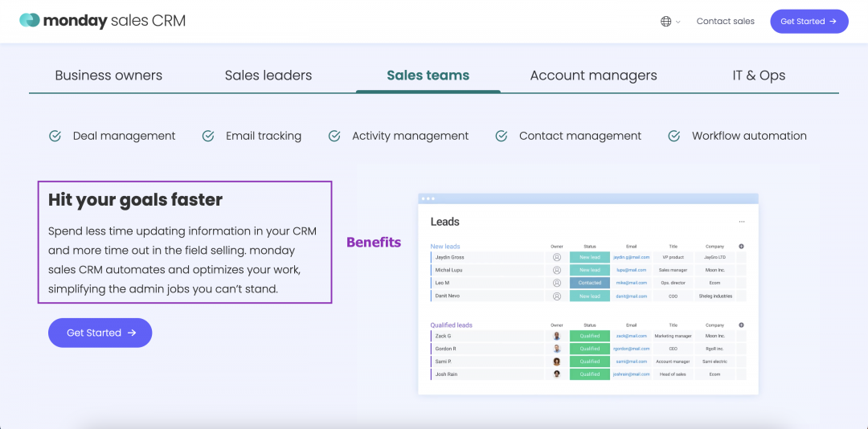The width and height of the screenshot is (868, 429).
Task: Click the Contacted status for Leo M
Action: (x=590, y=283)
